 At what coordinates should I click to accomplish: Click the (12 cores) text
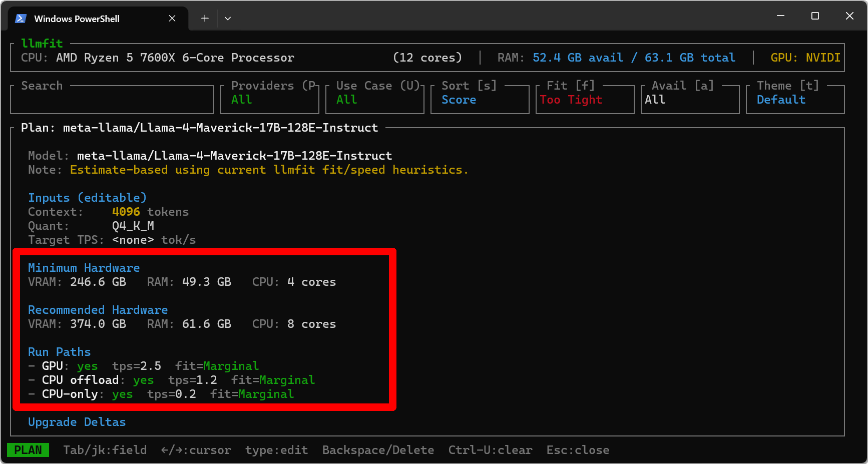(427, 58)
